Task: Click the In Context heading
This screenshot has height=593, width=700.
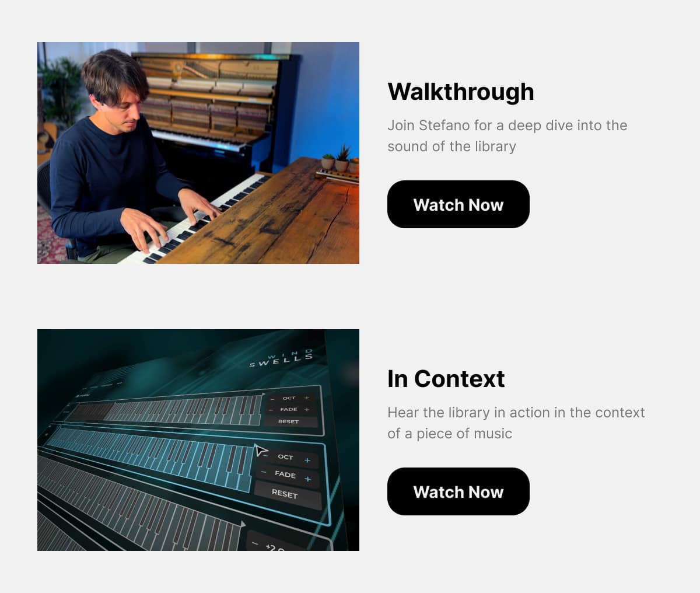Action: coord(446,379)
